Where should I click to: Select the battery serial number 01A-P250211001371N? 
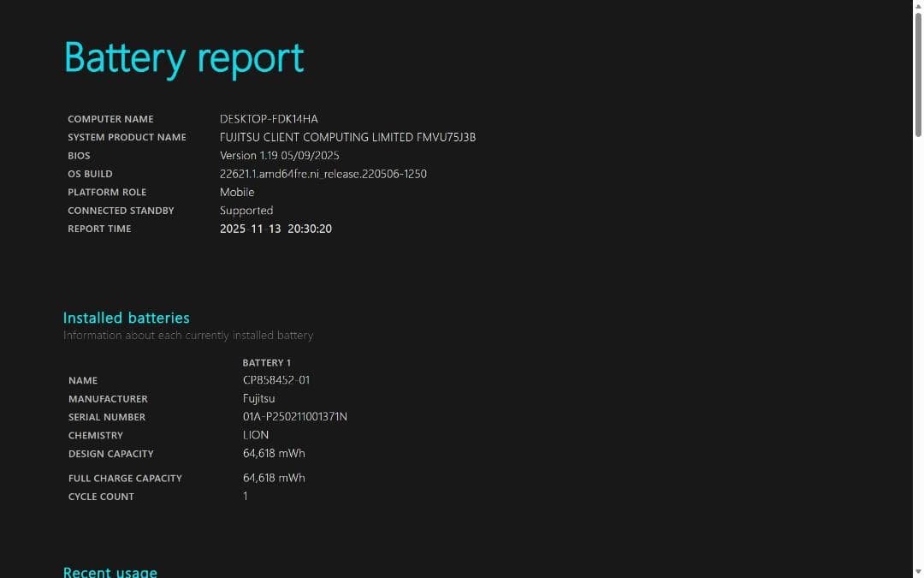[294, 416]
